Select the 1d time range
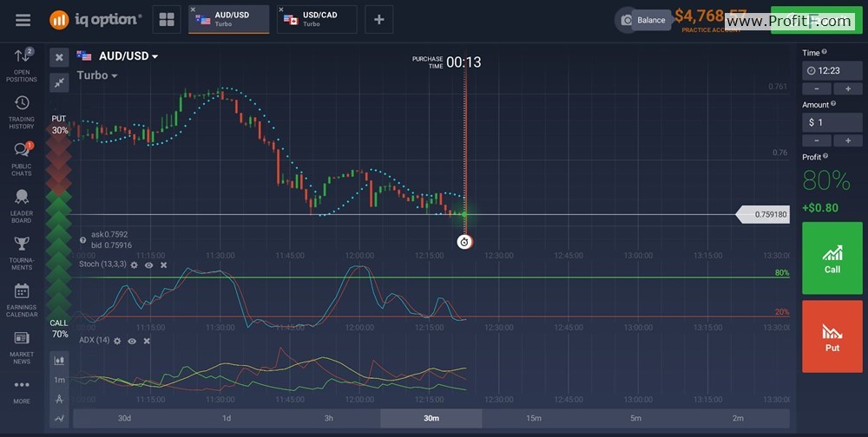Viewport: 868px width, 437px height. pos(227,418)
